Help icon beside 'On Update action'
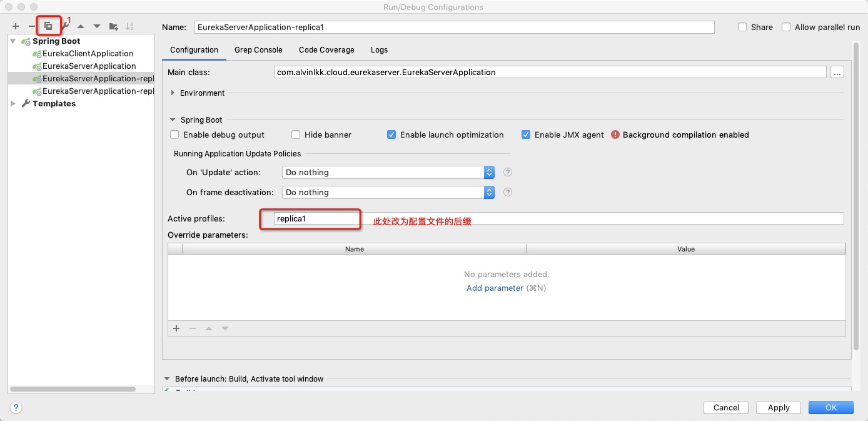Viewport: 868px width, 421px height. 508,172
